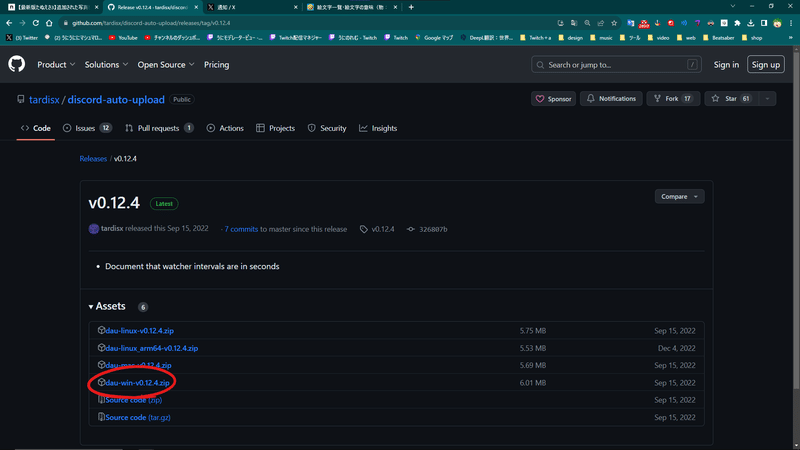Focus the Search or jump to field
This screenshot has width=800, height=450.
pyautogui.click(x=616, y=65)
